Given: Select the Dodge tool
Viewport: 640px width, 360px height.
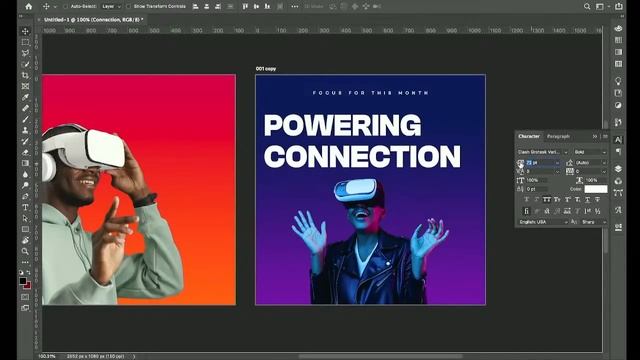Looking at the screenshot, I should point(25,185).
